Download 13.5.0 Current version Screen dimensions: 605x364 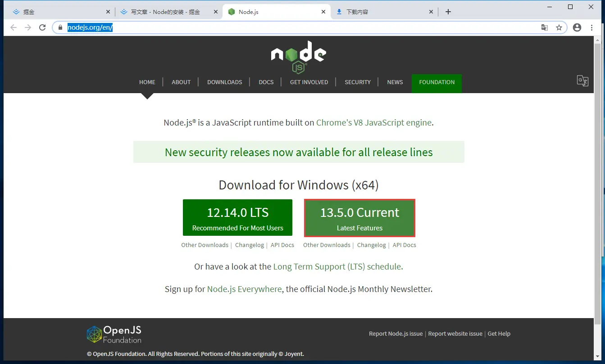pos(359,218)
